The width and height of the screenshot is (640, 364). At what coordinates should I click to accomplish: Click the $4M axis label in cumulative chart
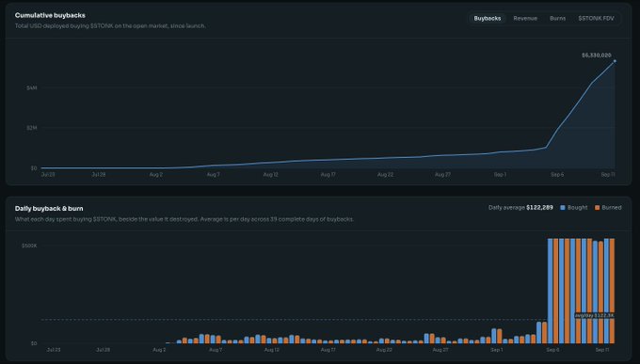click(31, 87)
